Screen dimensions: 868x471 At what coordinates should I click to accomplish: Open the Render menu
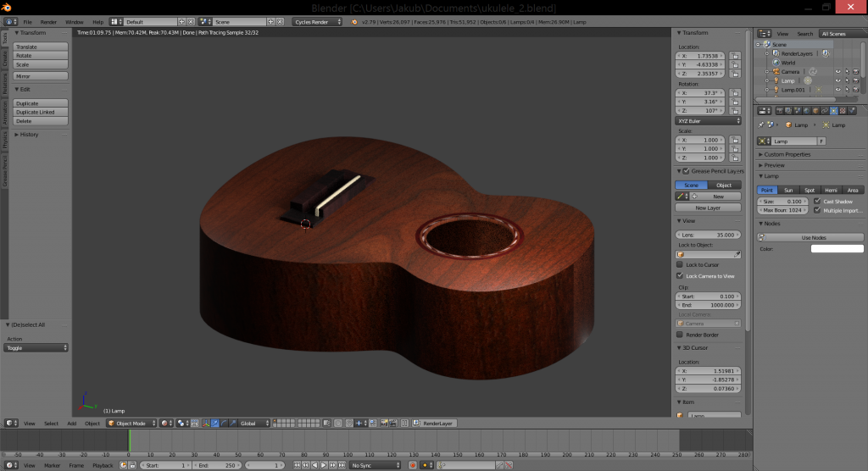(48, 21)
